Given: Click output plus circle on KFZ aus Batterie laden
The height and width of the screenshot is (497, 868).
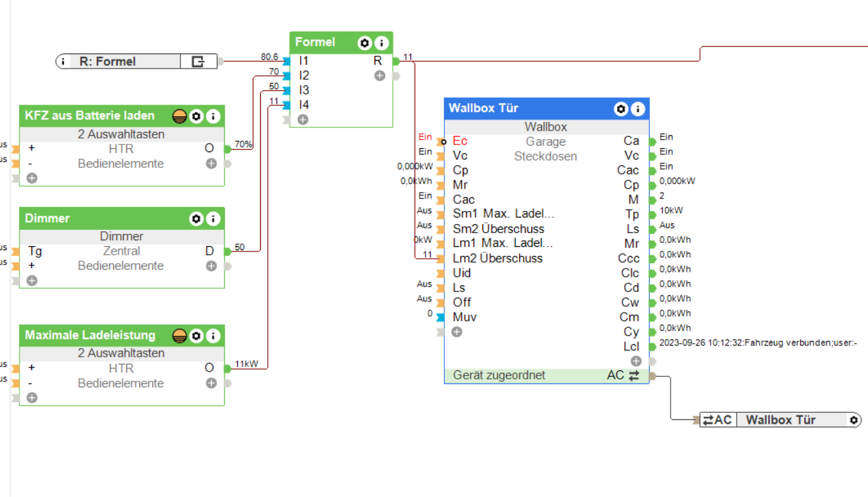Looking at the screenshot, I should pyautogui.click(x=211, y=163).
